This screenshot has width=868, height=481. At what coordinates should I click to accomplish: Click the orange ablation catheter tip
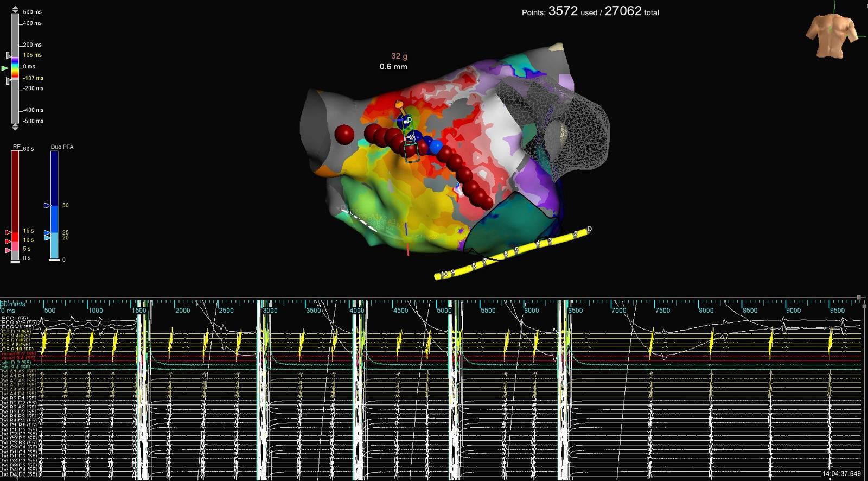coord(399,104)
